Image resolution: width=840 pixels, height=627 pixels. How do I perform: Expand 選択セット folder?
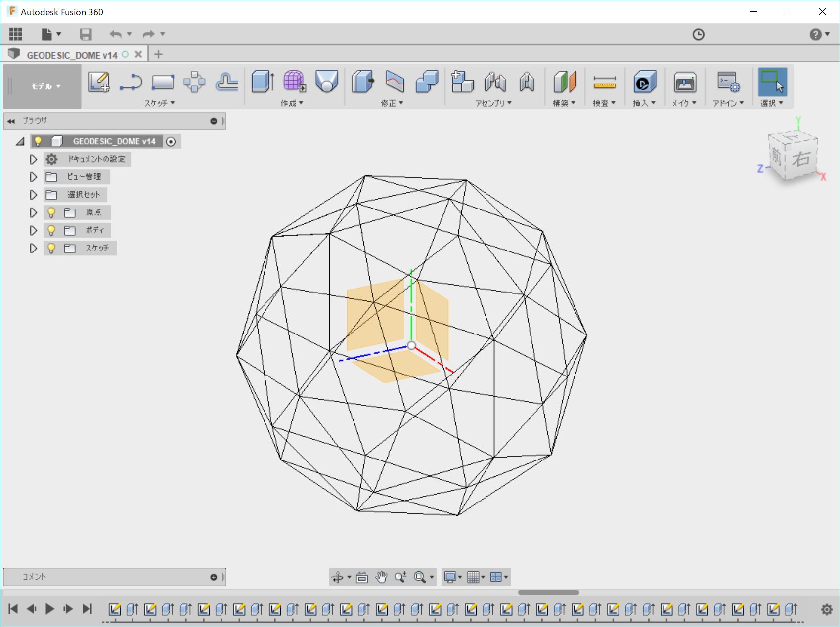[33, 195]
